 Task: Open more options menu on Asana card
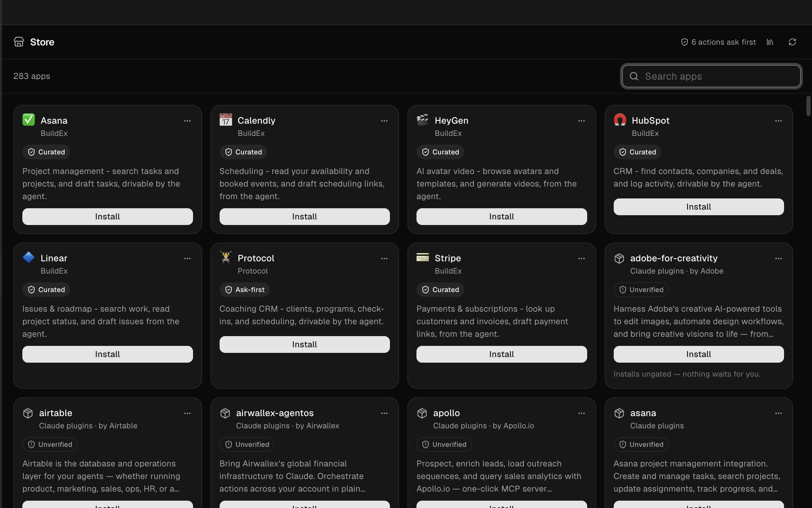coord(187,121)
